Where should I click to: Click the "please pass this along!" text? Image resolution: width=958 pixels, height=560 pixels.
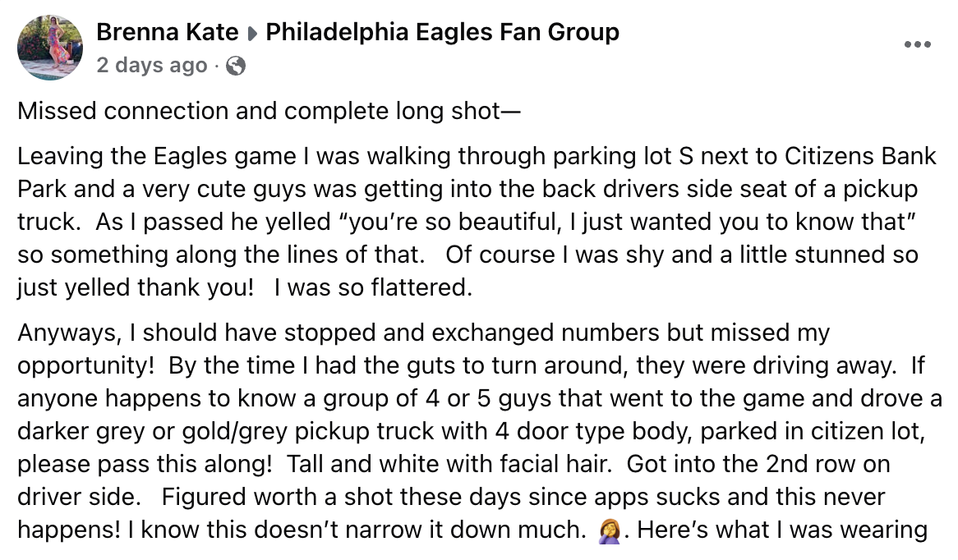[x=145, y=464]
